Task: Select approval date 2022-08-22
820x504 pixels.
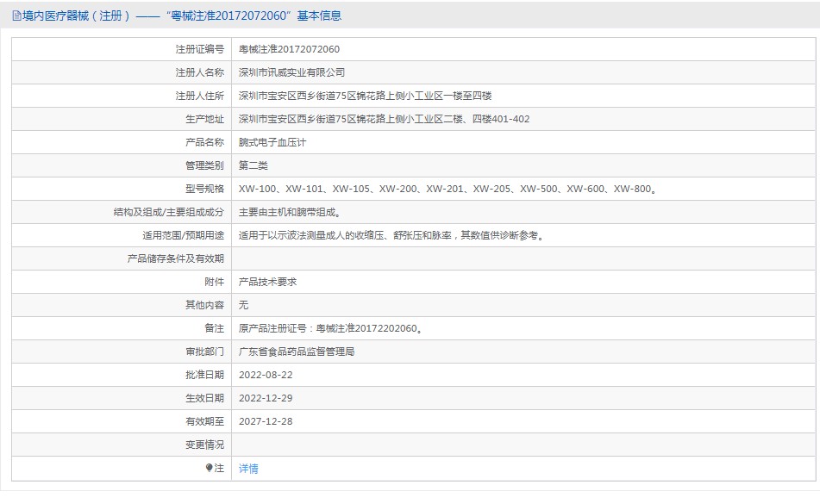Action: 266,375
